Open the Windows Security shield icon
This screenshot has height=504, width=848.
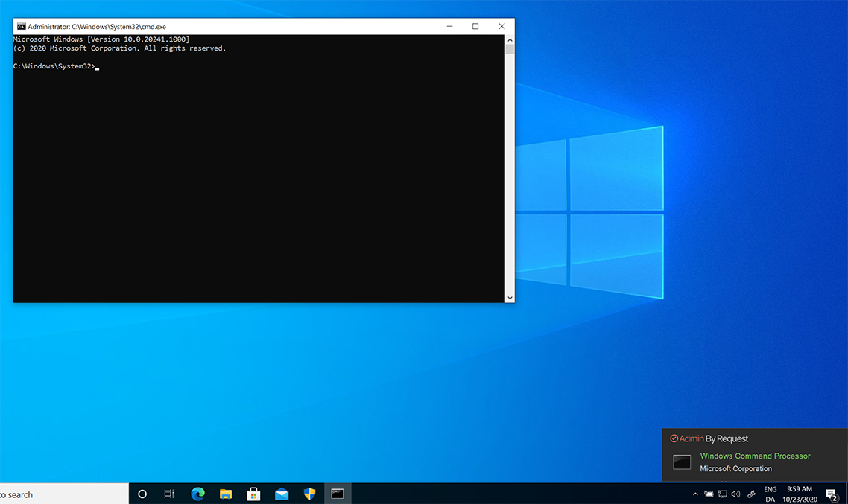point(309,494)
